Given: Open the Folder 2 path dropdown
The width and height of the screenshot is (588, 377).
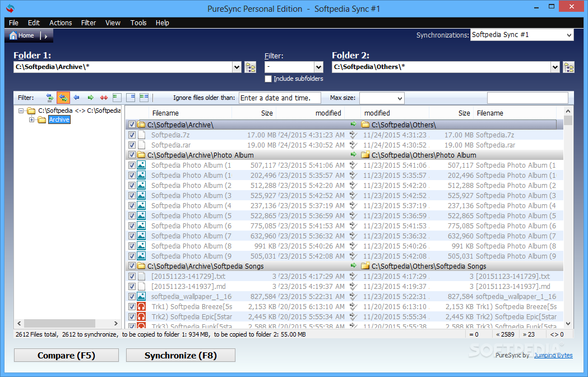Looking at the screenshot, I should click(555, 67).
